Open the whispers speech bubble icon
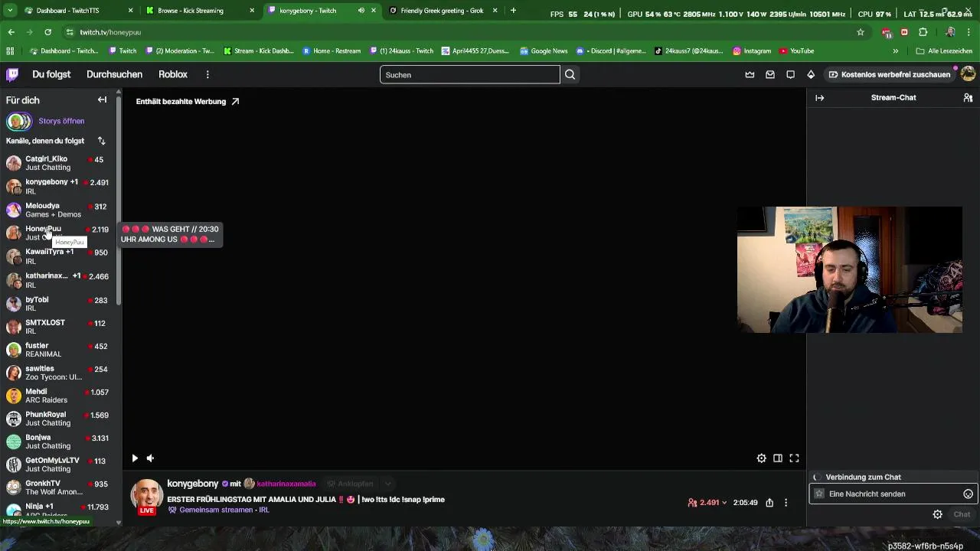This screenshot has width=980, height=551. pos(790,74)
